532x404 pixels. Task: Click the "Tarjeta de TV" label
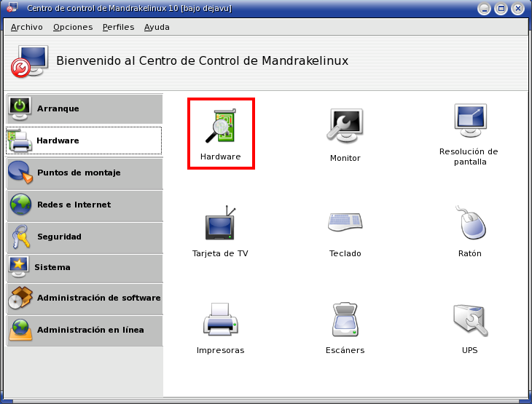click(220, 253)
